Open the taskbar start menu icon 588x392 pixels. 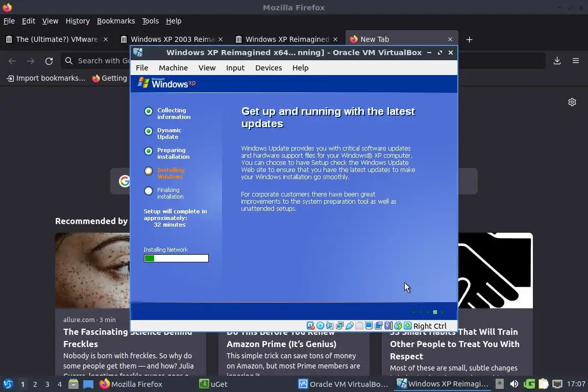pyautogui.click(x=8, y=384)
